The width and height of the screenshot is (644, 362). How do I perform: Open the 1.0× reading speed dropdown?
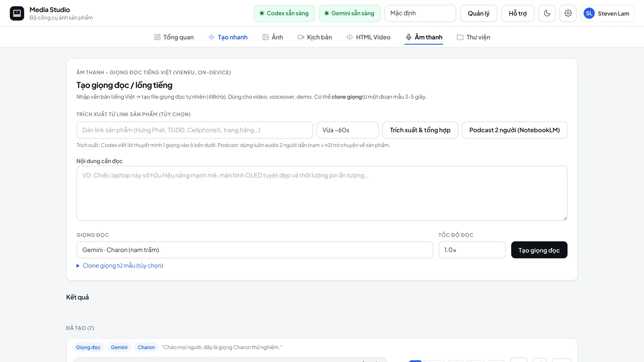pos(472,250)
